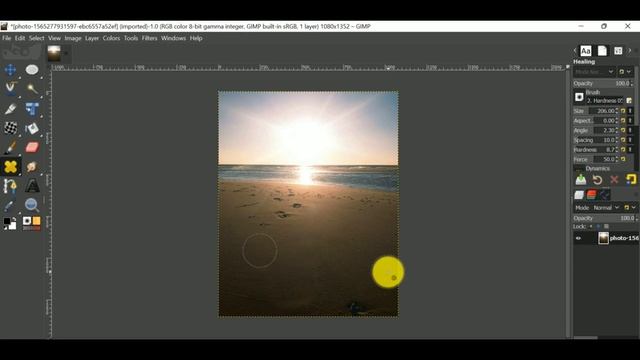Viewport: 640px width, 360px height.
Task: Save the current tool preset
Action: [x=581, y=180]
